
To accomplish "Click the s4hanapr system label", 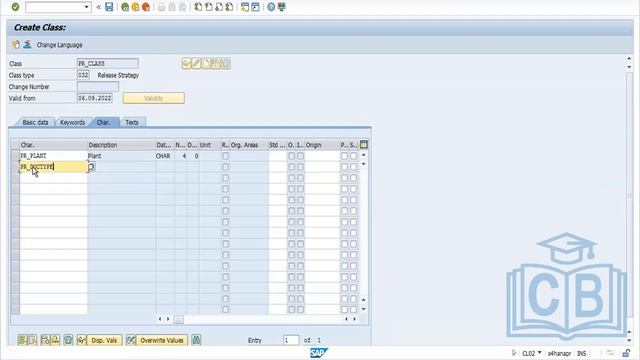I will pyautogui.click(x=559, y=353).
